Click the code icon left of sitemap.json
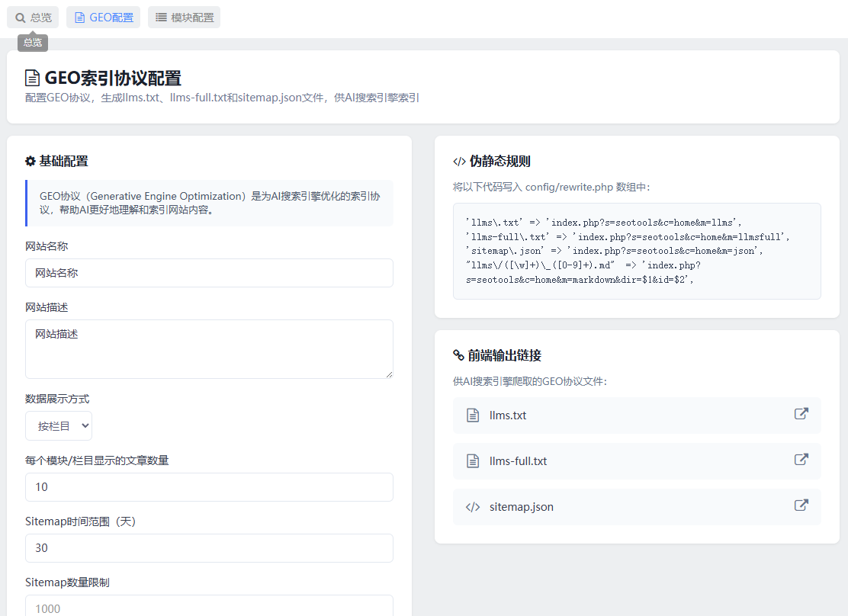Image resolution: width=848 pixels, height=616 pixels. (x=473, y=507)
